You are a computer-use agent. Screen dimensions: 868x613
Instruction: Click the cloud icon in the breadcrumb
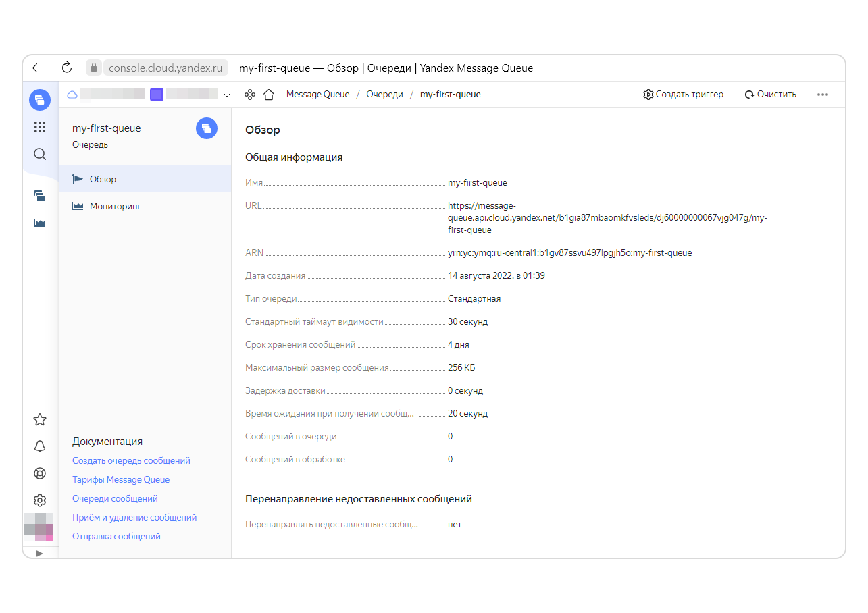(72, 95)
